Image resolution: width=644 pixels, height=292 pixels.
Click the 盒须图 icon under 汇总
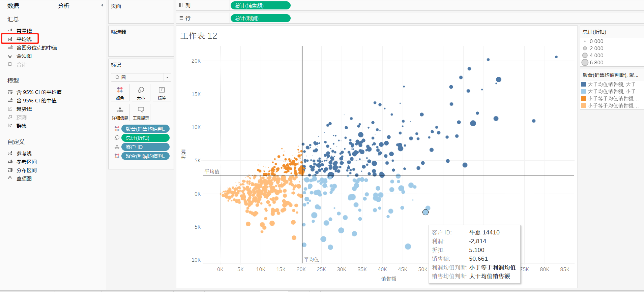click(10, 56)
